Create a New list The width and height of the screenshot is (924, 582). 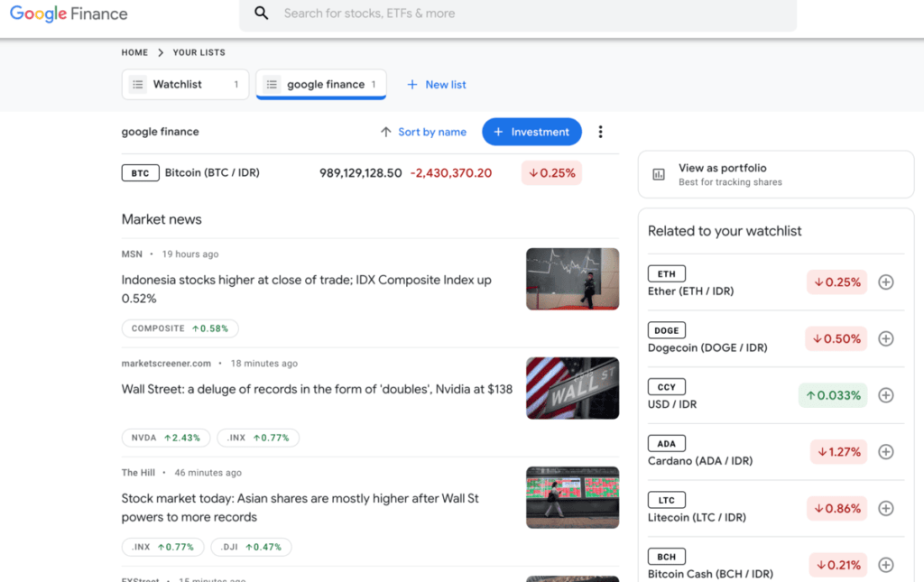pos(436,84)
